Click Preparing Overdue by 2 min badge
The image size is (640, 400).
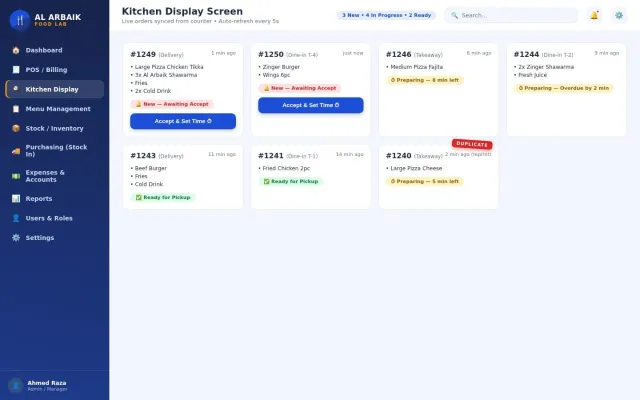563,88
